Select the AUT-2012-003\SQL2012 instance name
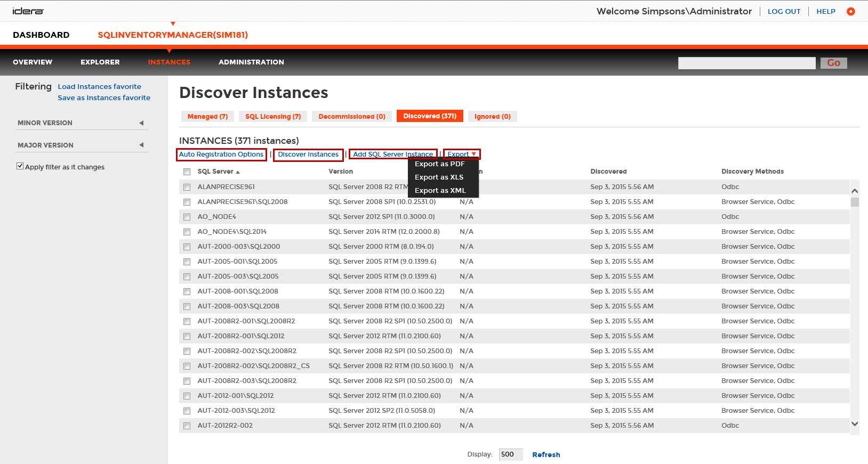This screenshot has width=868, height=464. point(236,411)
